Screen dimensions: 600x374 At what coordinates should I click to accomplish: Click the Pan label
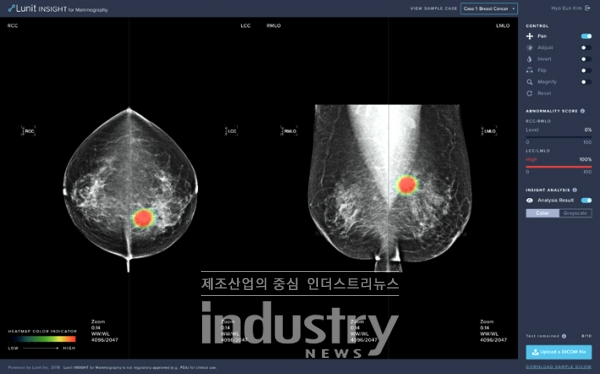tap(542, 36)
